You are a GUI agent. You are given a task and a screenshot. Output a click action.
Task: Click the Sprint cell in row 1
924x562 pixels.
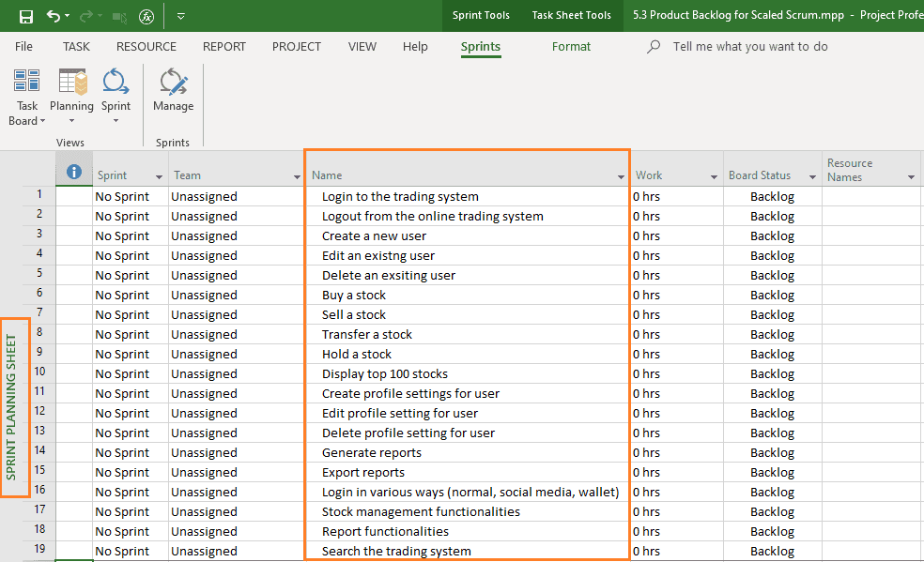tap(131, 196)
